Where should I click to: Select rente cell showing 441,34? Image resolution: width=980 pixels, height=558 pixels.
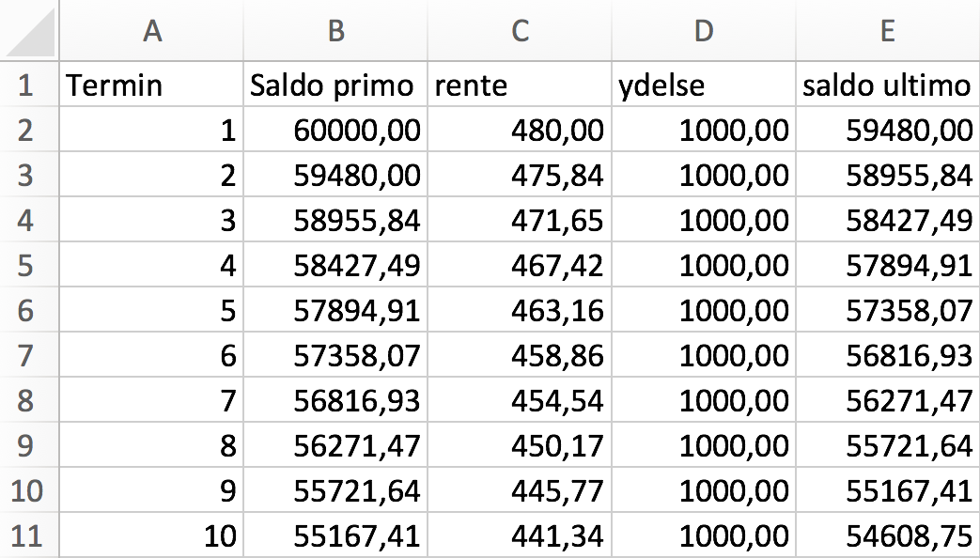[520, 535]
